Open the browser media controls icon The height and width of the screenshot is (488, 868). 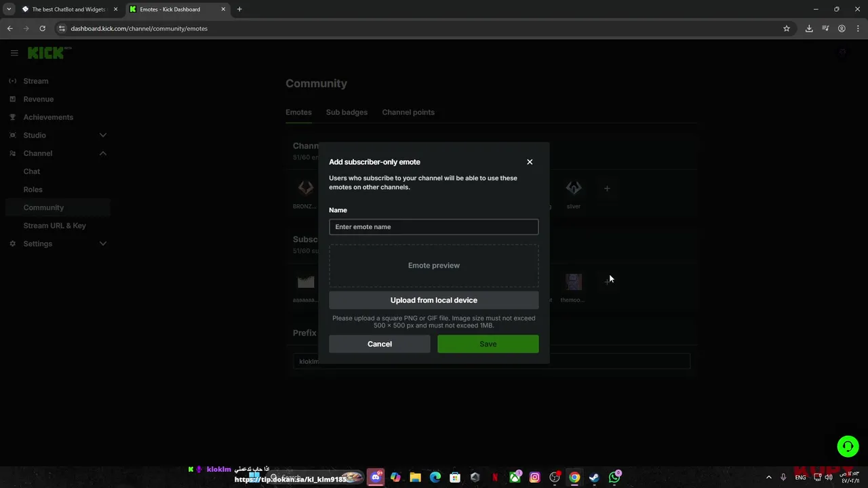(825, 28)
